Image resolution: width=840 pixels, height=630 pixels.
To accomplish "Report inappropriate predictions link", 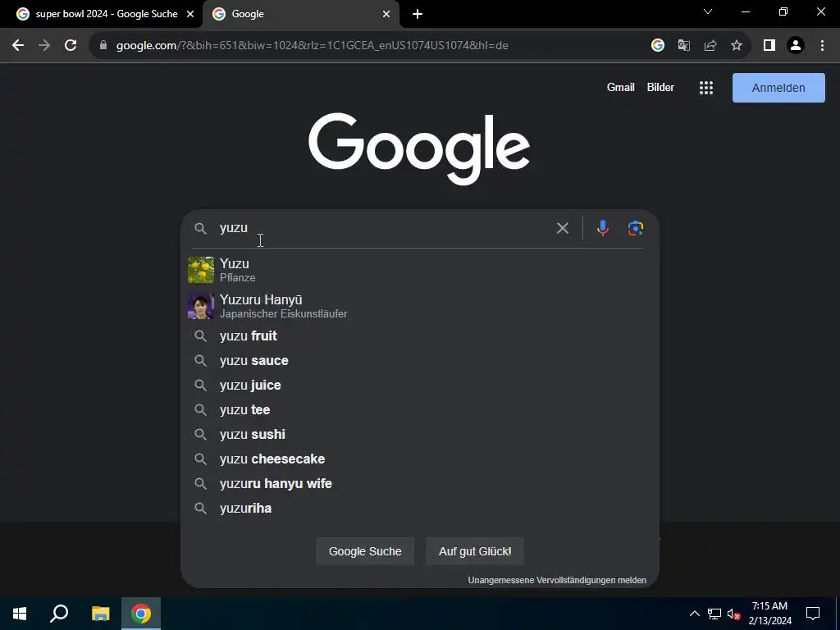I will (x=557, y=580).
